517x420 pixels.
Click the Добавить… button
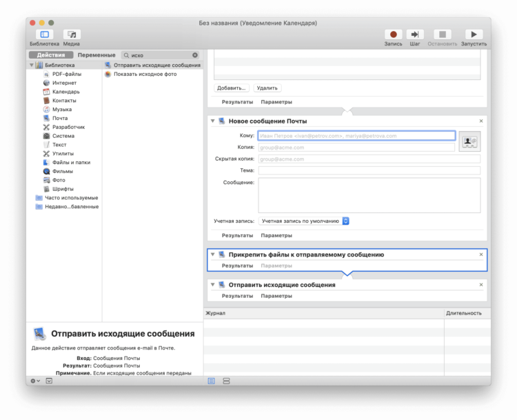(232, 88)
